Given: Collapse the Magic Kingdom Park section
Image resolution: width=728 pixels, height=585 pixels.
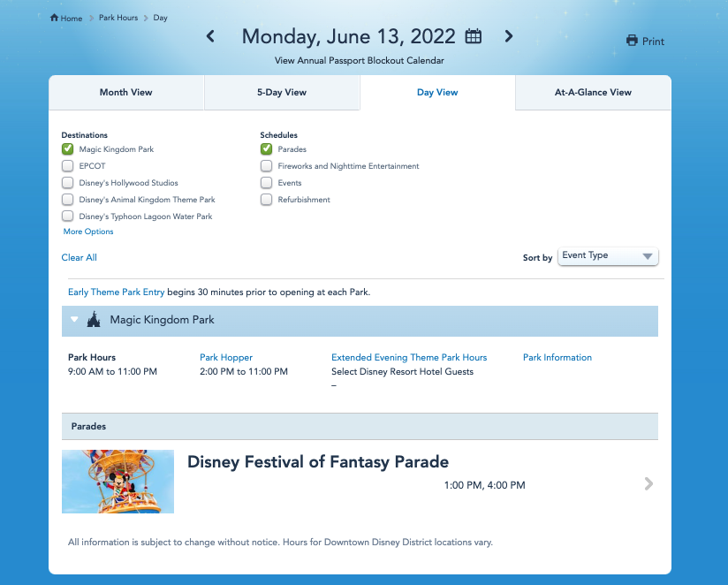Looking at the screenshot, I should [x=74, y=319].
